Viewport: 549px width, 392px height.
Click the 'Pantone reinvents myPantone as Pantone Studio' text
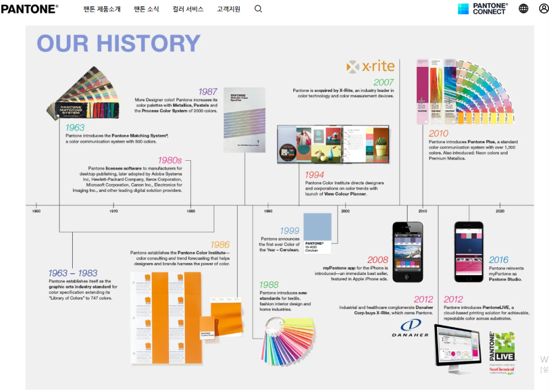click(506, 274)
